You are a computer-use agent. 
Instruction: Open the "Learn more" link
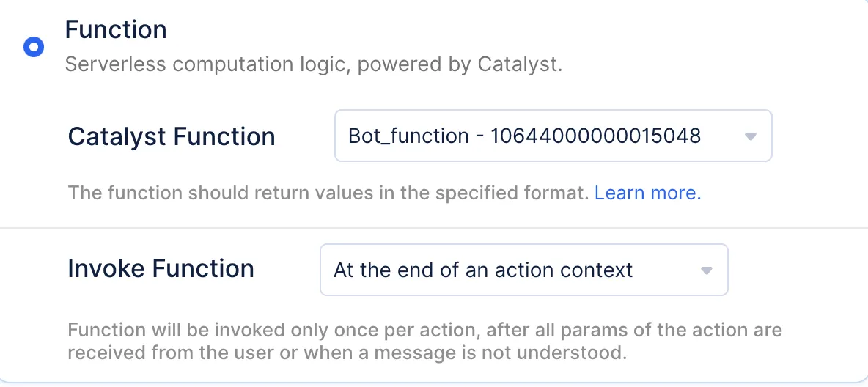click(647, 193)
